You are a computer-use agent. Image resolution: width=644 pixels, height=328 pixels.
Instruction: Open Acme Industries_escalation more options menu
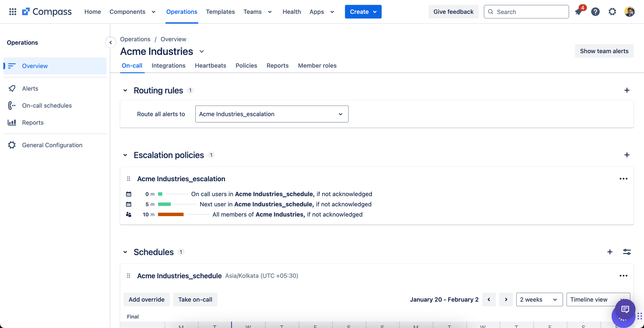(624, 179)
